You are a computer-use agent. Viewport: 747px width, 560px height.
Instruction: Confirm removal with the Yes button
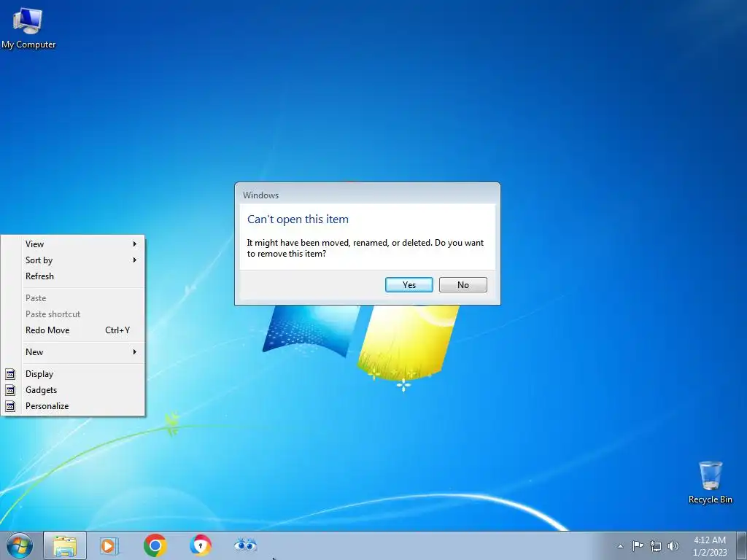[409, 285]
